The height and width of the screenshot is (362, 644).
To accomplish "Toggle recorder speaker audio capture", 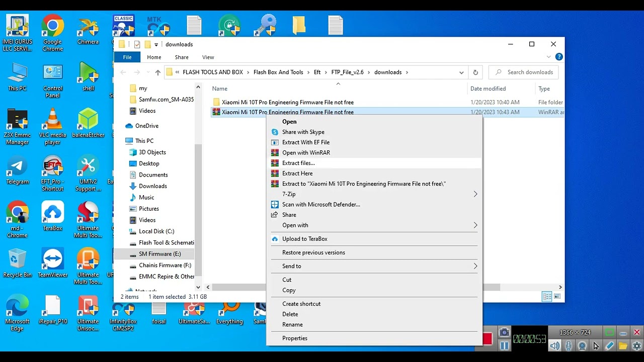I will coord(554,346).
